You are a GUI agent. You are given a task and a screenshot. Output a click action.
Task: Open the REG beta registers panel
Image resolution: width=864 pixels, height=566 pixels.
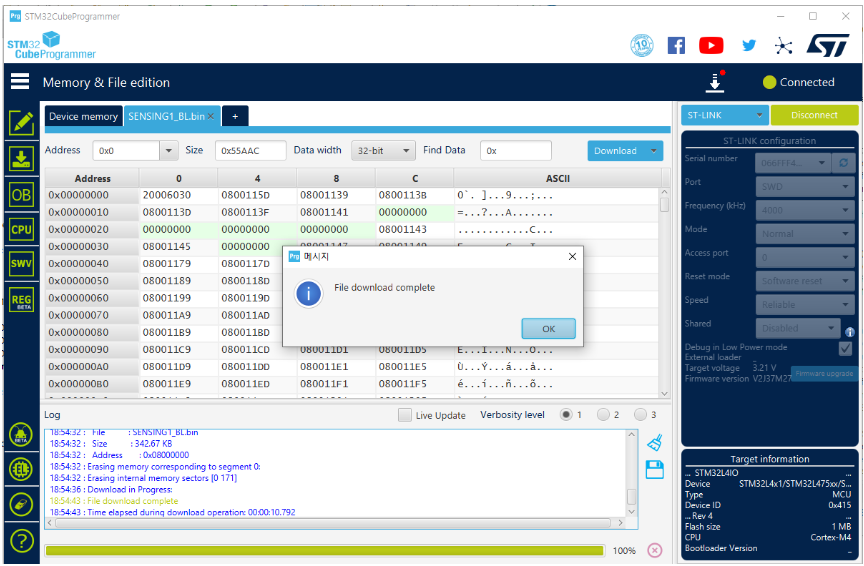click(21, 300)
